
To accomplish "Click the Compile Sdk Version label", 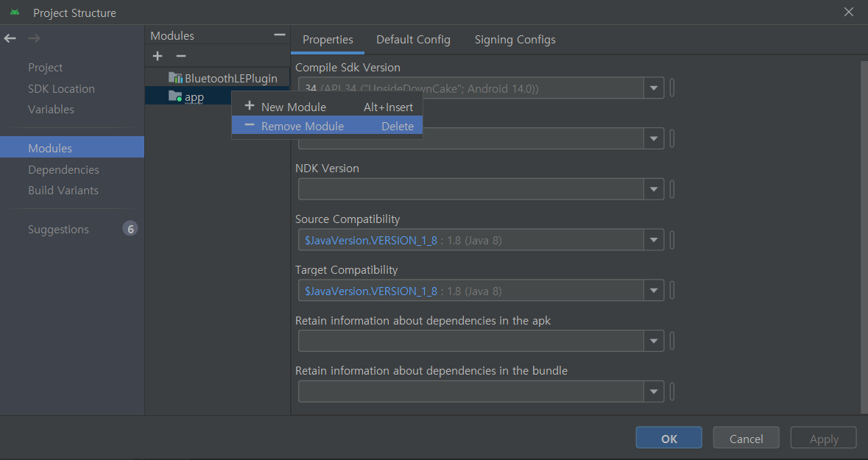I will [x=347, y=68].
